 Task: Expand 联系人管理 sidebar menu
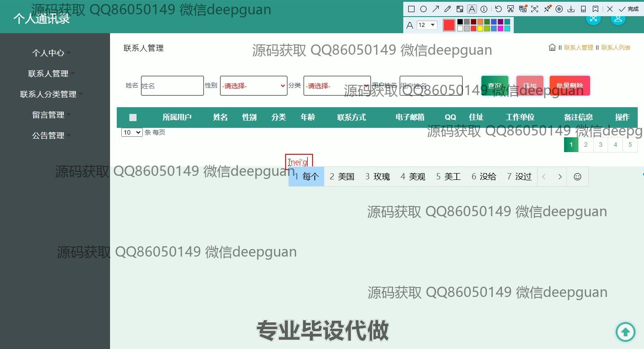click(x=49, y=74)
